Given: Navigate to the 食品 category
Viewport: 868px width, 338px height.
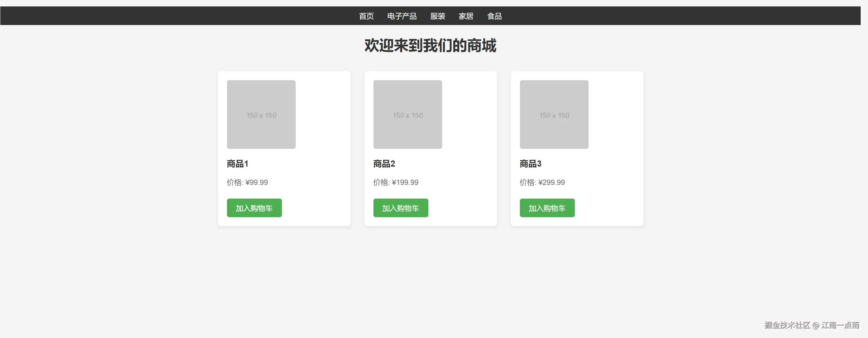Looking at the screenshot, I should (494, 16).
